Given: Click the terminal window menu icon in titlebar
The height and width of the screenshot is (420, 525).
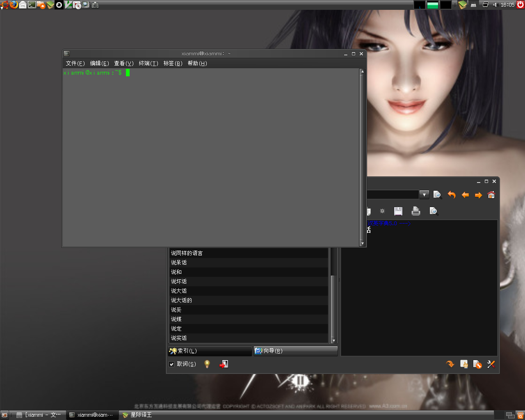Looking at the screenshot, I should coord(67,53).
